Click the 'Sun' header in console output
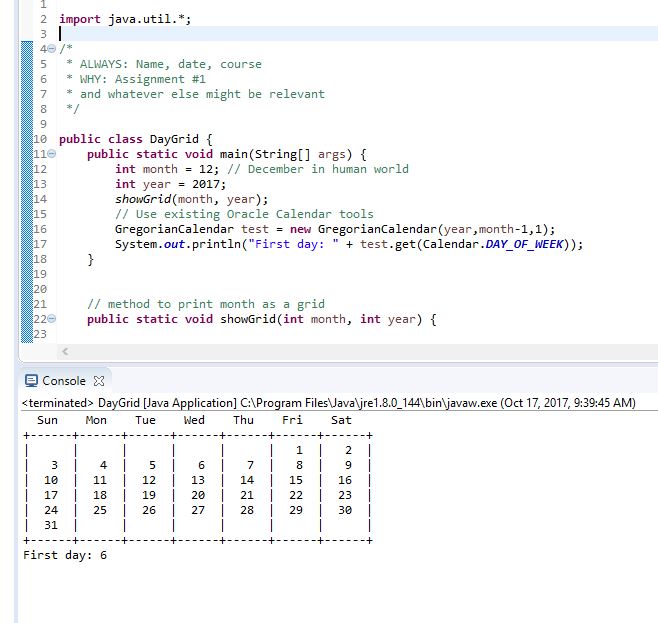Viewport: 658px width, 623px height. tap(47, 420)
